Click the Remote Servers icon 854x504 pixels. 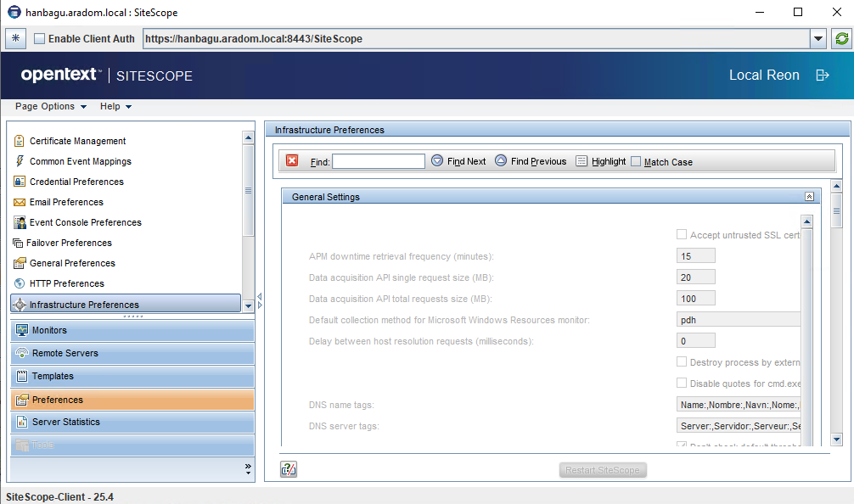tap(22, 353)
